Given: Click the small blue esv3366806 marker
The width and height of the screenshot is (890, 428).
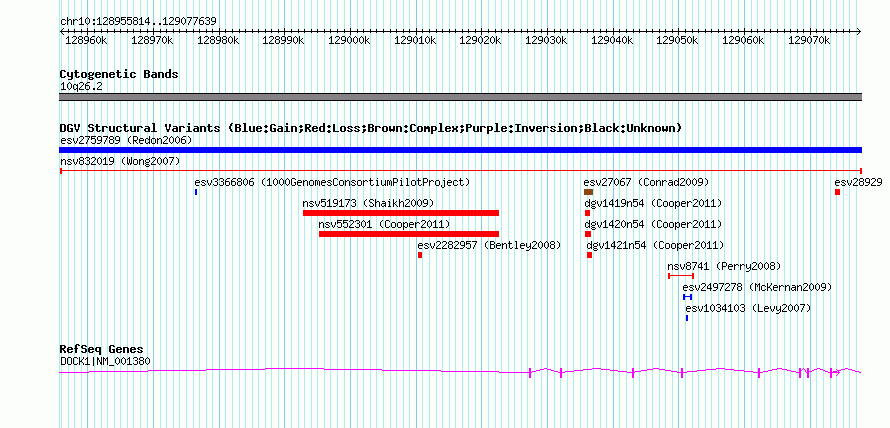Looking at the screenshot, I should [196, 192].
